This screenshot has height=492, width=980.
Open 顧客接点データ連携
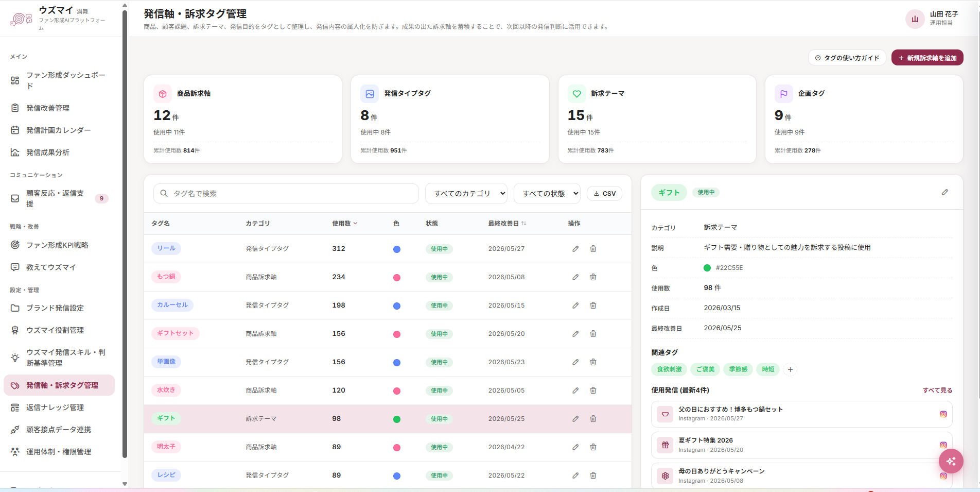[x=59, y=430]
